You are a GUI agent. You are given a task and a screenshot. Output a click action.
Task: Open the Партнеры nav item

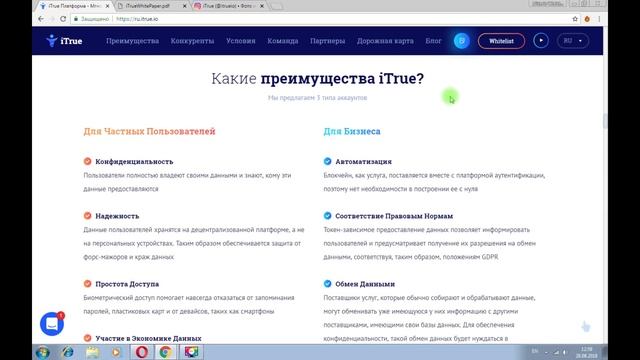[327, 41]
